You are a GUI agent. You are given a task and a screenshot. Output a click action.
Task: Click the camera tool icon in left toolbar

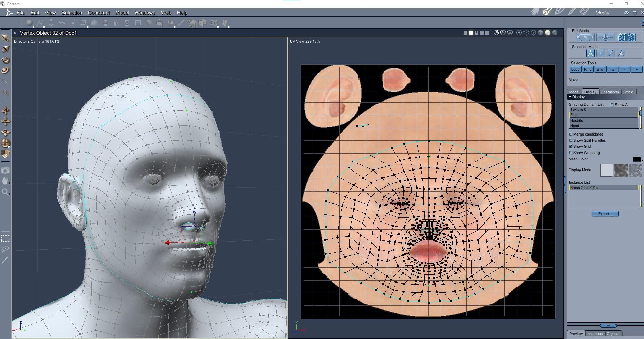[5, 170]
